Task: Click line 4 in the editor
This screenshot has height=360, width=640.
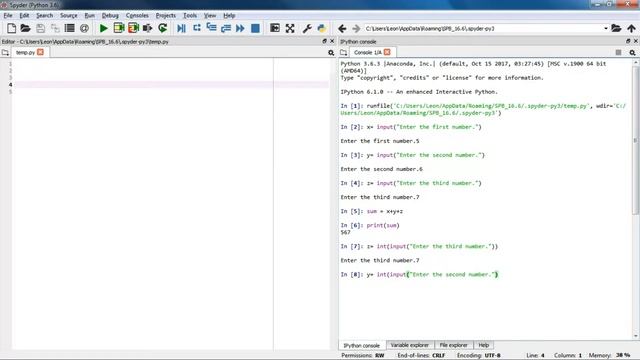Action: click(171, 84)
